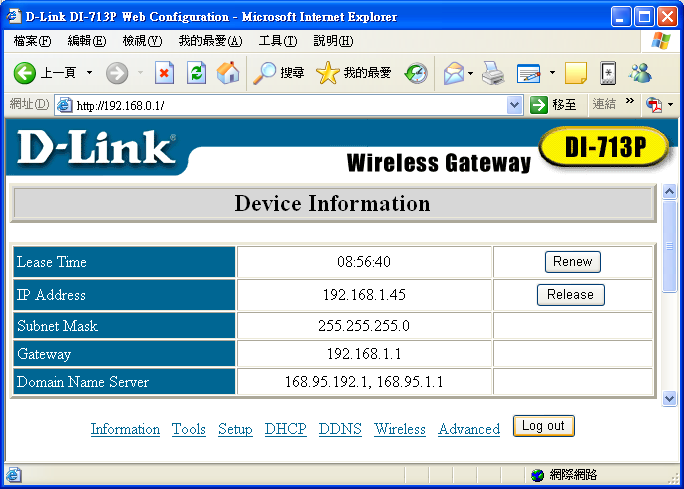The height and width of the screenshot is (489, 684).
Task: Click the scrollbar up arrow
Action: tap(669, 191)
